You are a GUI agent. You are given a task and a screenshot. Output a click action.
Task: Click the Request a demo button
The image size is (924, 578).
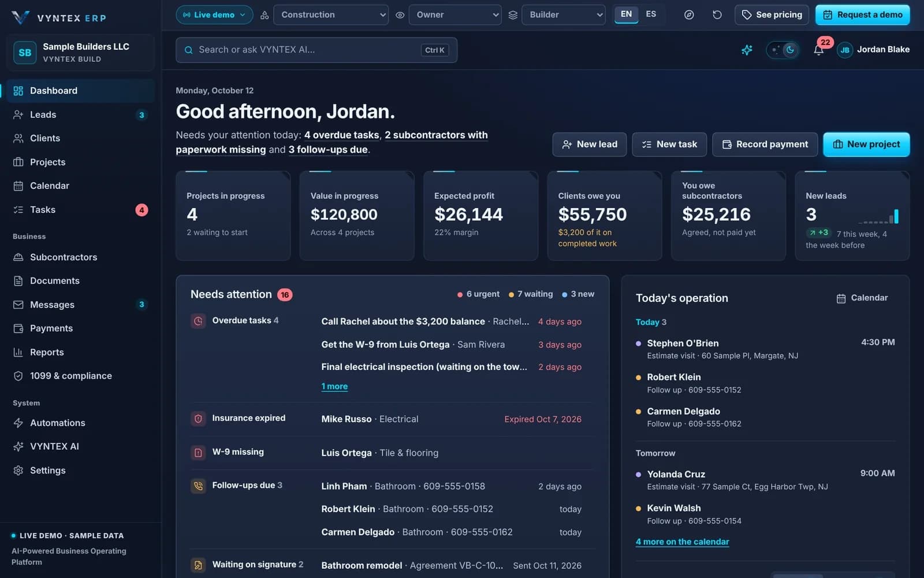pyautogui.click(x=862, y=15)
